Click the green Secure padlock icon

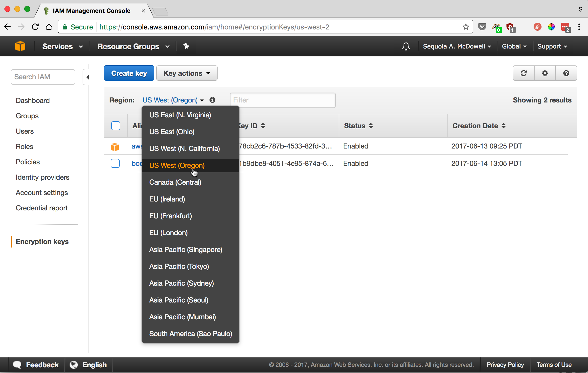point(65,27)
